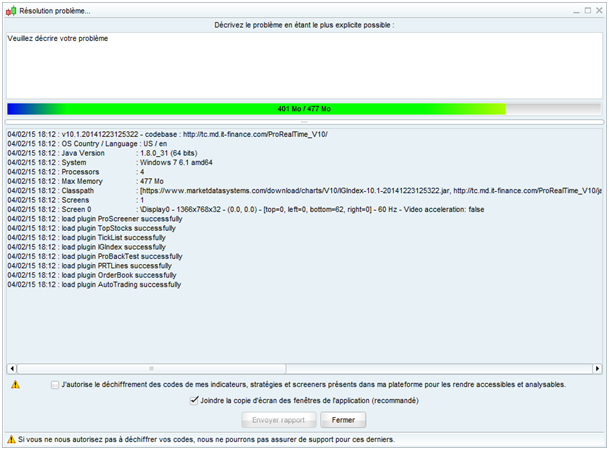Viewport: 609px width, 450px height.
Task: Select the codebase log line with v10.1.20141223125322
Action: [x=167, y=134]
